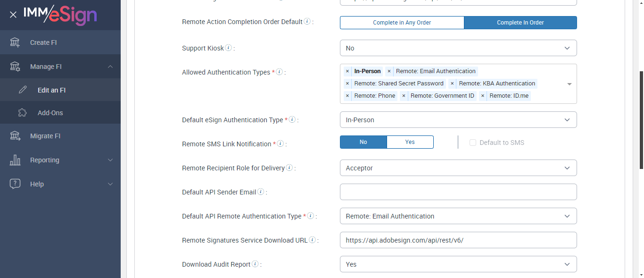Screen dimensions: 644x278
Task: Click the Migrate FI icon
Action: 15,136
